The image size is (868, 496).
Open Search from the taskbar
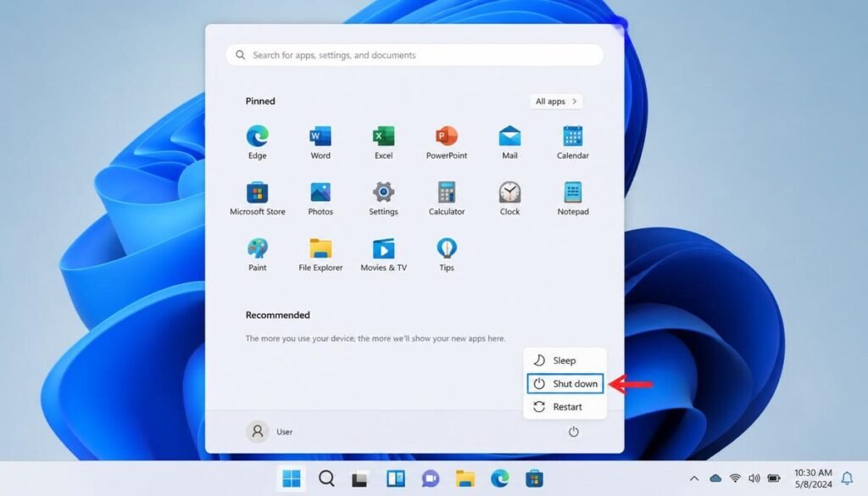click(x=326, y=478)
